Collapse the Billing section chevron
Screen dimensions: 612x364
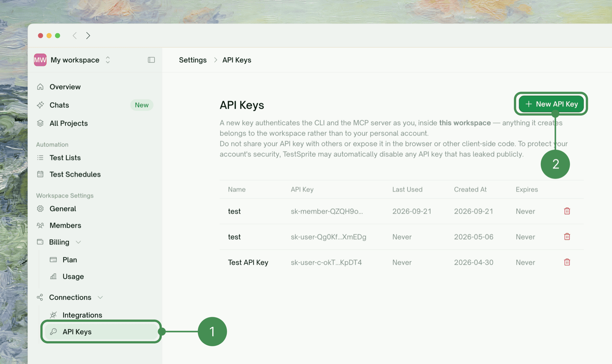(78, 242)
